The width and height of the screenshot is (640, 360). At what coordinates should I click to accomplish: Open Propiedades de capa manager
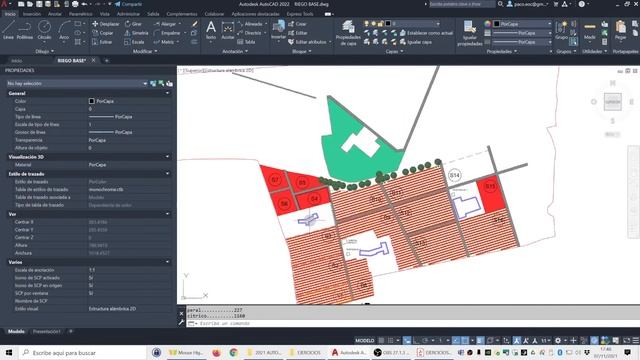(x=348, y=33)
